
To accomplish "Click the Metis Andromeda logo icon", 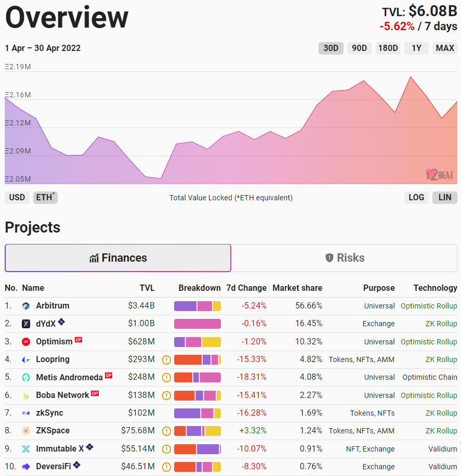I will click(x=26, y=377).
